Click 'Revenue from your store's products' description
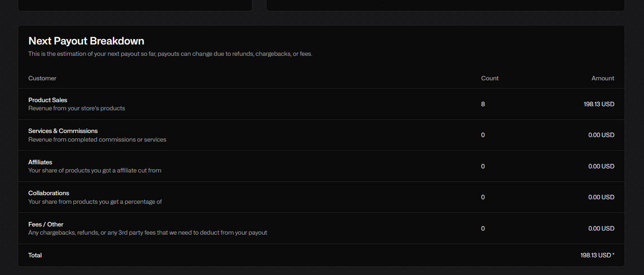Screen dimensions: 644x275 [x=77, y=108]
